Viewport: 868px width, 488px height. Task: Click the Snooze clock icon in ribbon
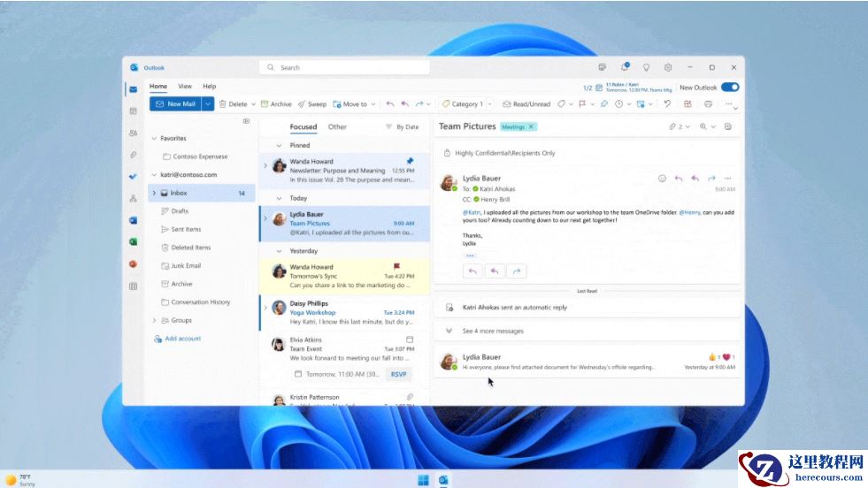click(618, 104)
